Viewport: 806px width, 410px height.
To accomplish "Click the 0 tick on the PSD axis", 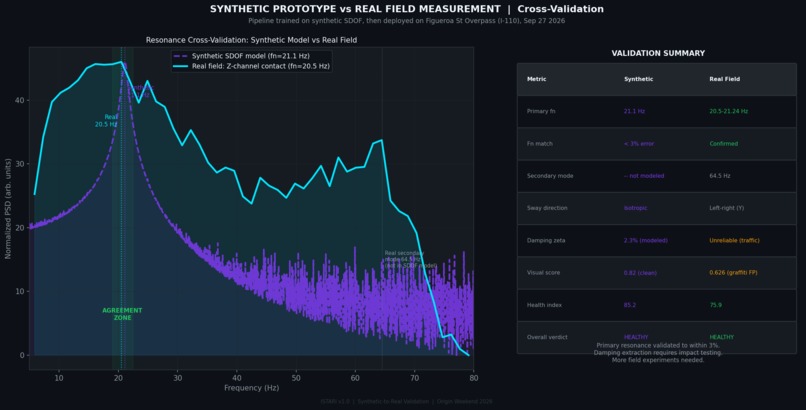I will coord(22,355).
